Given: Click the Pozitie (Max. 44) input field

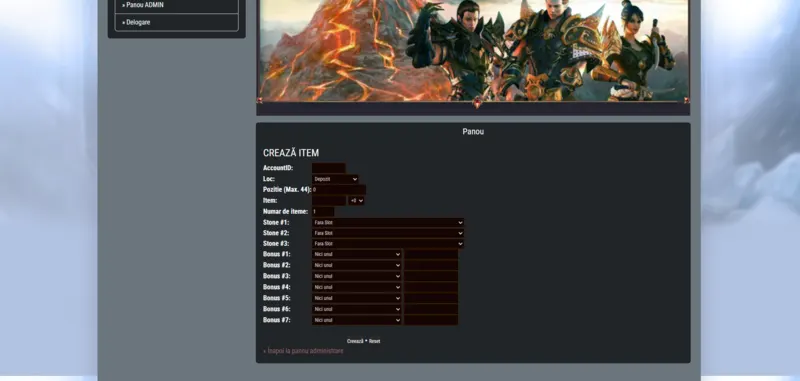Looking at the screenshot, I should 339,190.
